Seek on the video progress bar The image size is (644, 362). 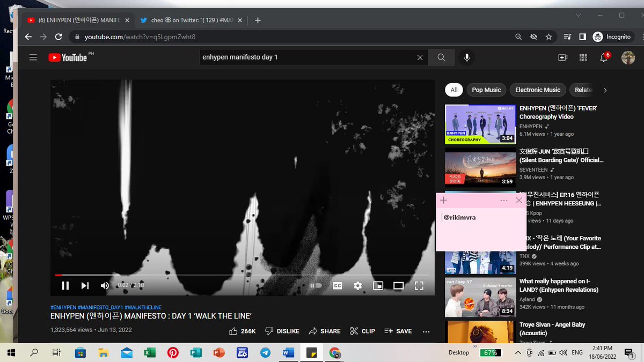[243, 275]
